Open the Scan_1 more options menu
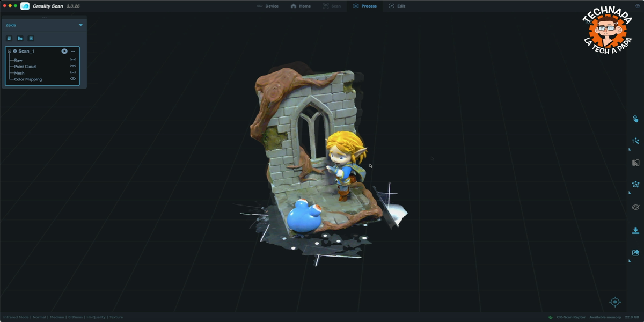The image size is (644, 322). click(x=73, y=51)
